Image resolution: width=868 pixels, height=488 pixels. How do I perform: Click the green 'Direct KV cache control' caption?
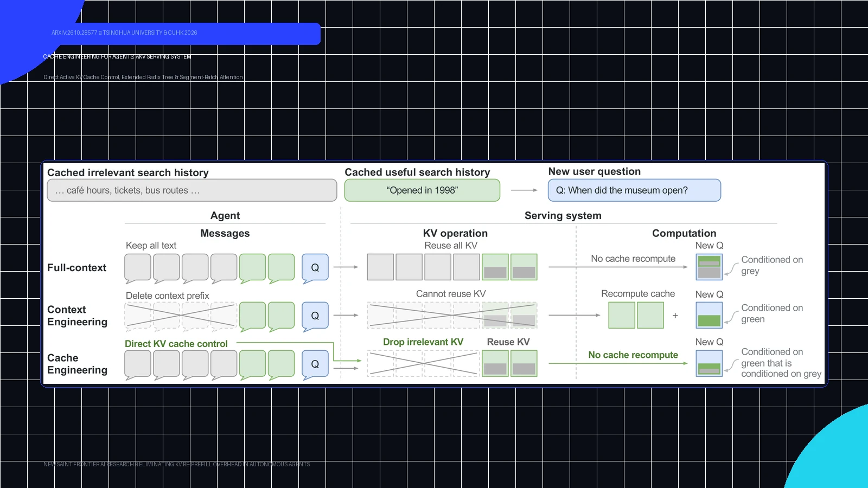(176, 344)
